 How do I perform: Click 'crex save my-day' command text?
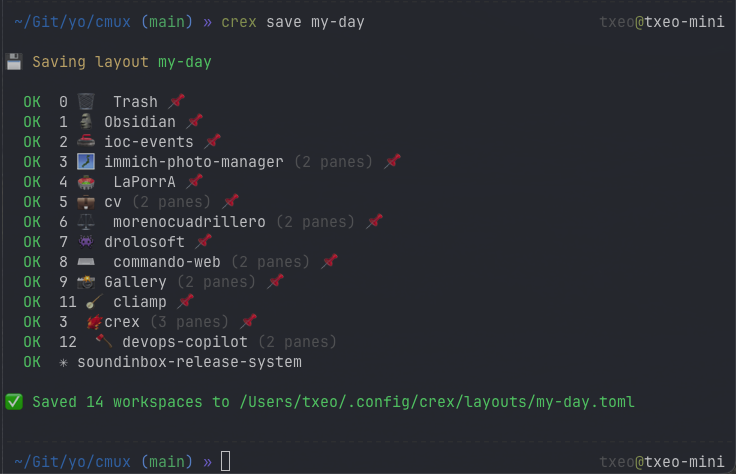[x=293, y=22]
